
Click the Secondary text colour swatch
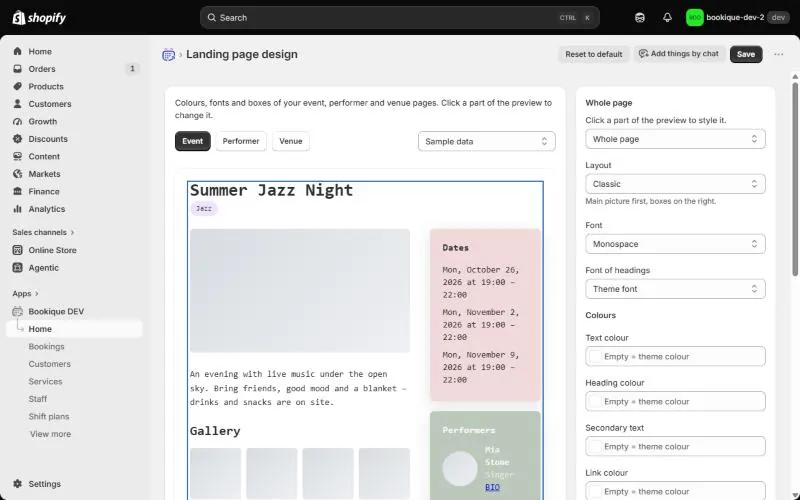coord(595,446)
